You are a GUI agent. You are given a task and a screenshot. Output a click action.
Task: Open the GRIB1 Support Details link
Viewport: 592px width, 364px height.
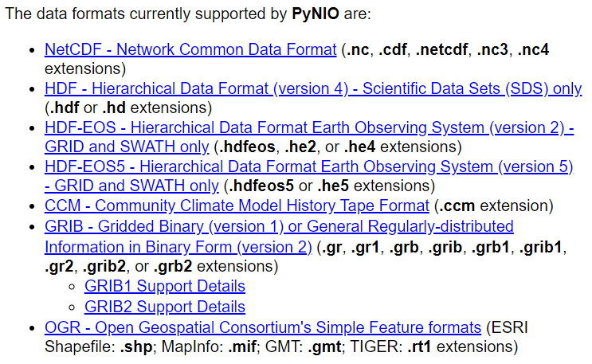[x=165, y=286]
